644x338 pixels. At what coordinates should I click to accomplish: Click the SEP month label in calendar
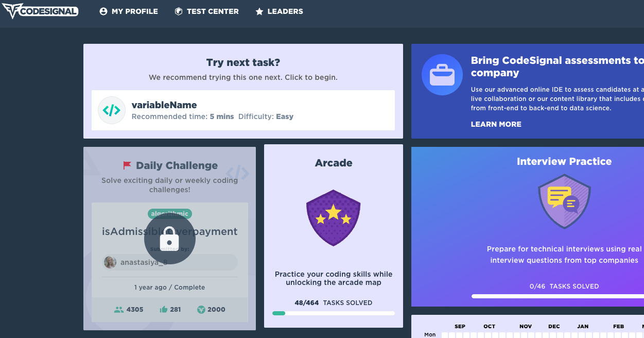[x=460, y=326]
